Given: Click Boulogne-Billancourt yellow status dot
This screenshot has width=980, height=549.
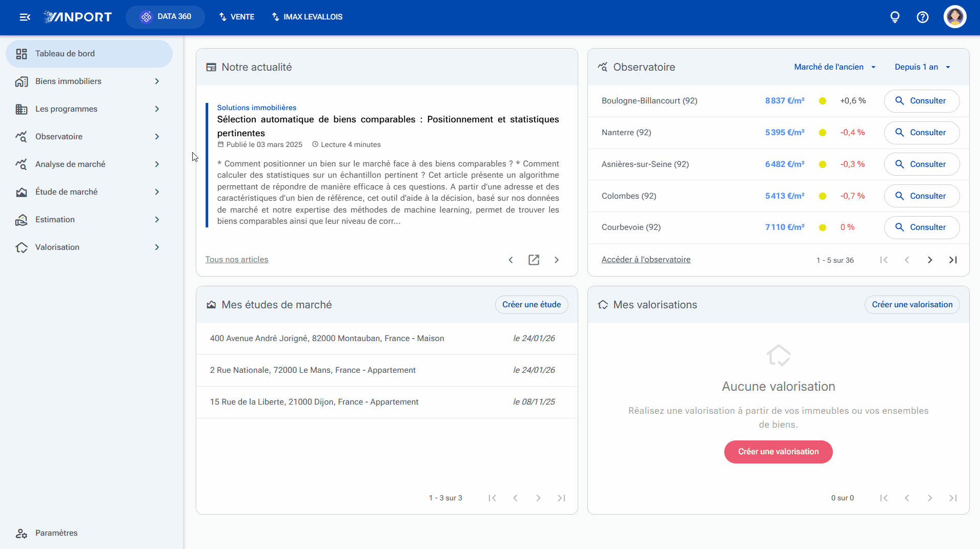Looking at the screenshot, I should click(x=823, y=101).
